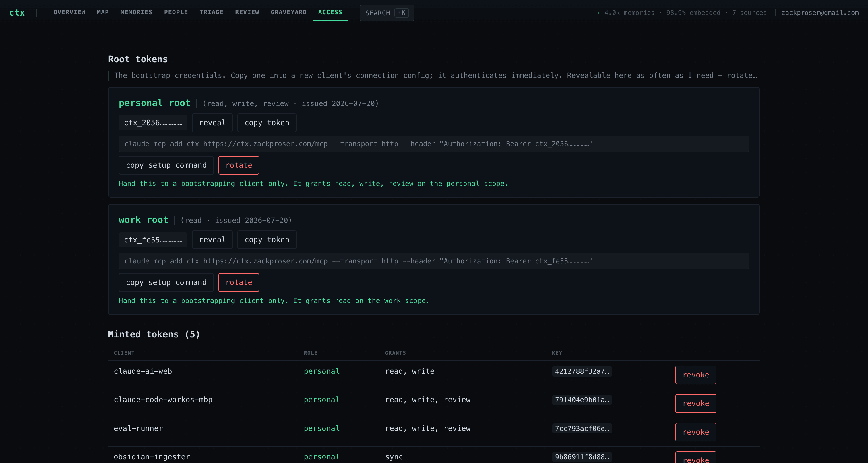Click key 4212788f32a7…
This screenshot has height=463, width=868.
582,371
